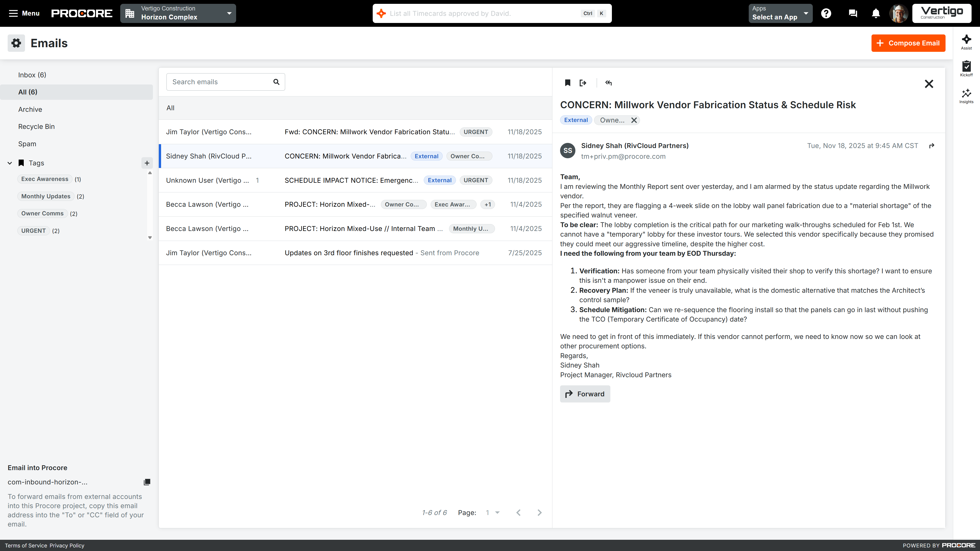Close the email reading pane

click(x=929, y=84)
